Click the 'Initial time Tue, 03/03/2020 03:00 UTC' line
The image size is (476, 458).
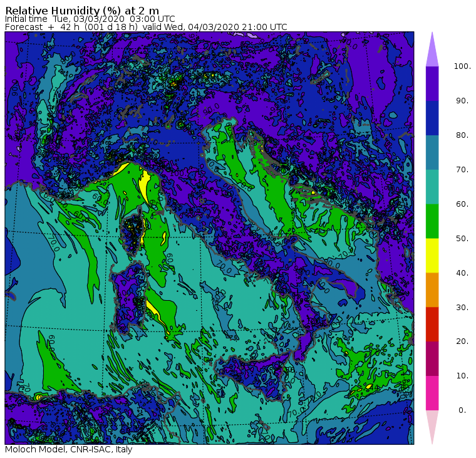[x=90, y=19]
